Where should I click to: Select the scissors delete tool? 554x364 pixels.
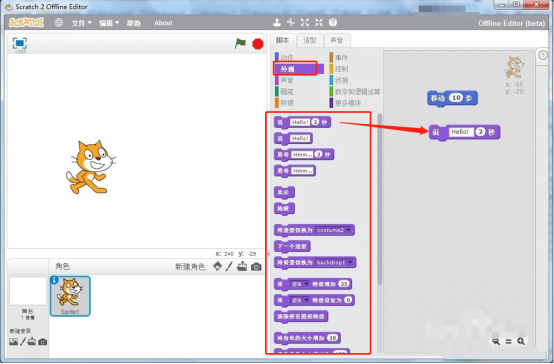291,23
